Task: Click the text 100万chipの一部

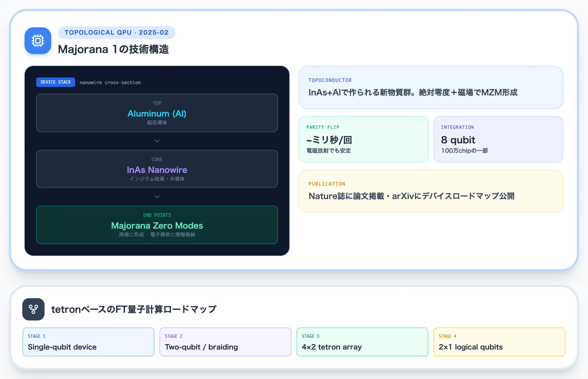Action: tap(464, 151)
